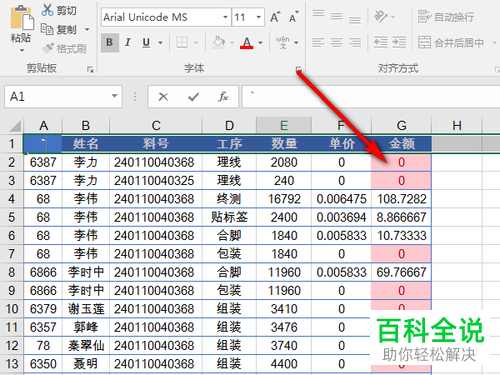The width and height of the screenshot is (500, 375).
Task: Apply fill color bucket
Action: click(219, 43)
